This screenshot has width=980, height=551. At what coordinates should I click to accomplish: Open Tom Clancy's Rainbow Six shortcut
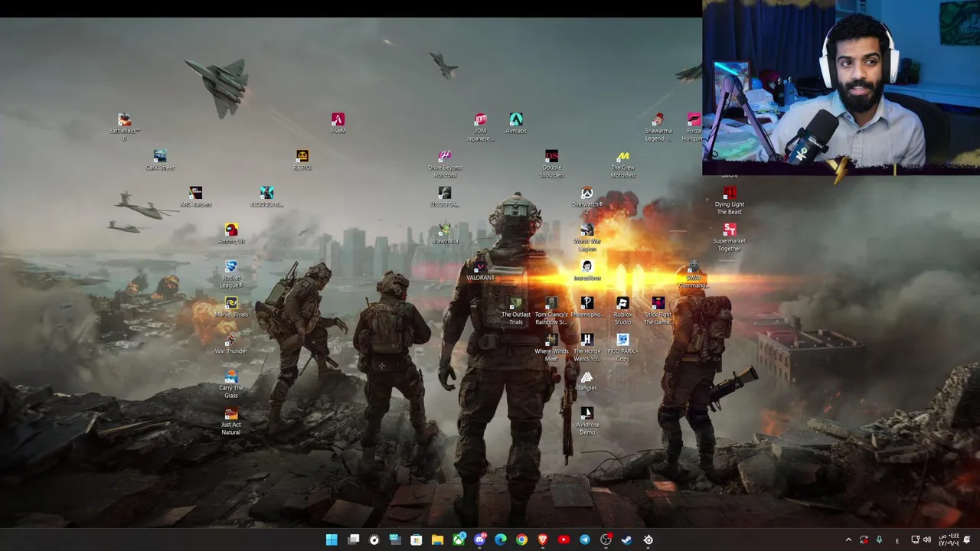point(551,311)
